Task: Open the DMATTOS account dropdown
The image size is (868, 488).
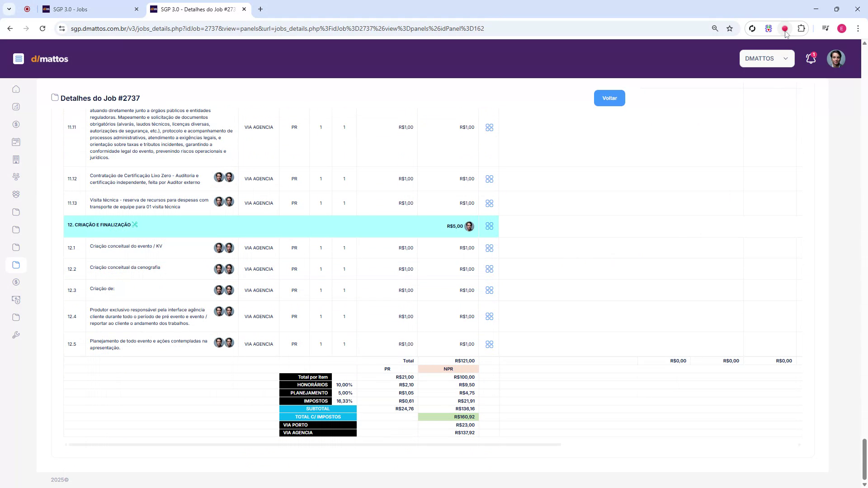Action: 767,58
